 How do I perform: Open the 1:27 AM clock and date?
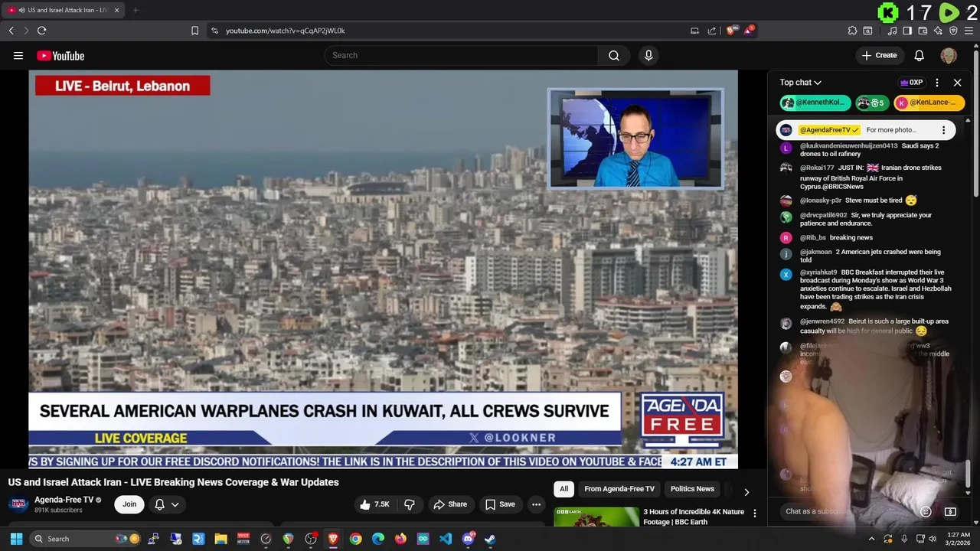959,539
